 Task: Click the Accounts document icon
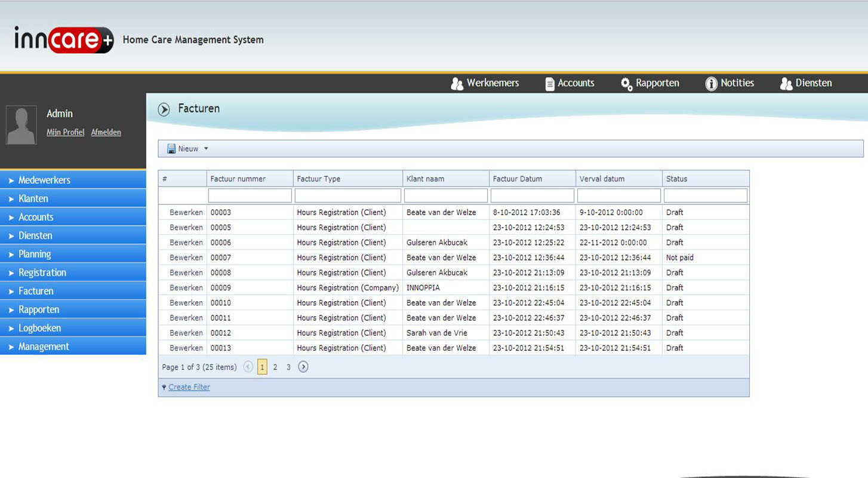[550, 84]
